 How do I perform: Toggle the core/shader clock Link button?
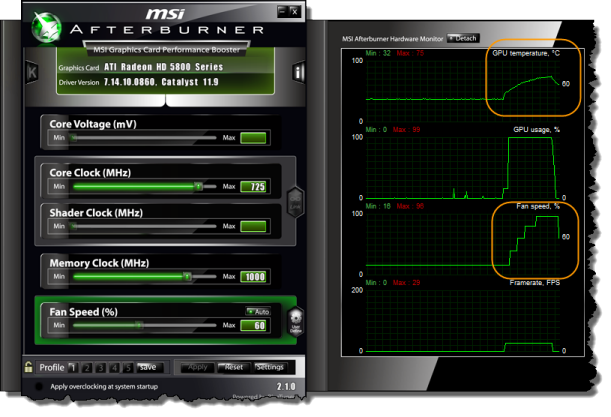coord(295,202)
